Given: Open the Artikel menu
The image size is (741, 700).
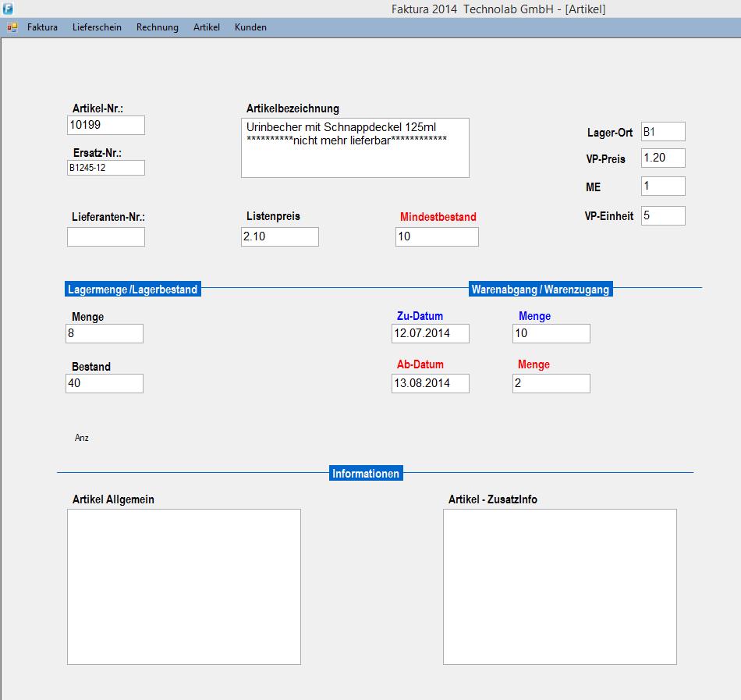Looking at the screenshot, I should coord(207,27).
